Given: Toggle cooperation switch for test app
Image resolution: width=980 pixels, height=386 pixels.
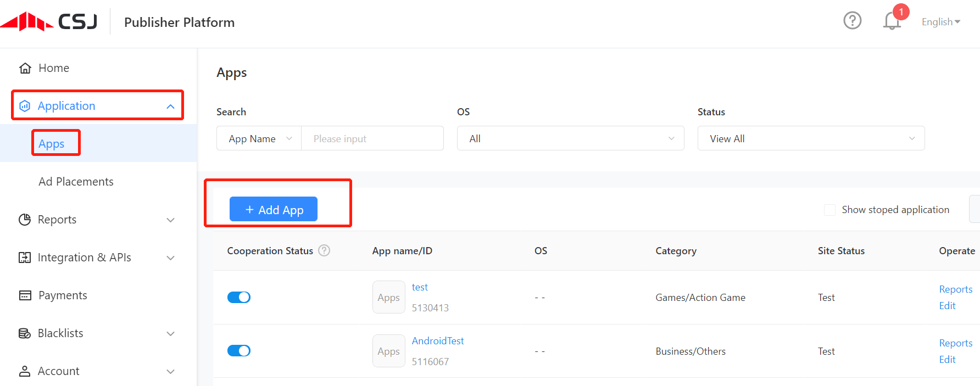Looking at the screenshot, I should click(239, 297).
